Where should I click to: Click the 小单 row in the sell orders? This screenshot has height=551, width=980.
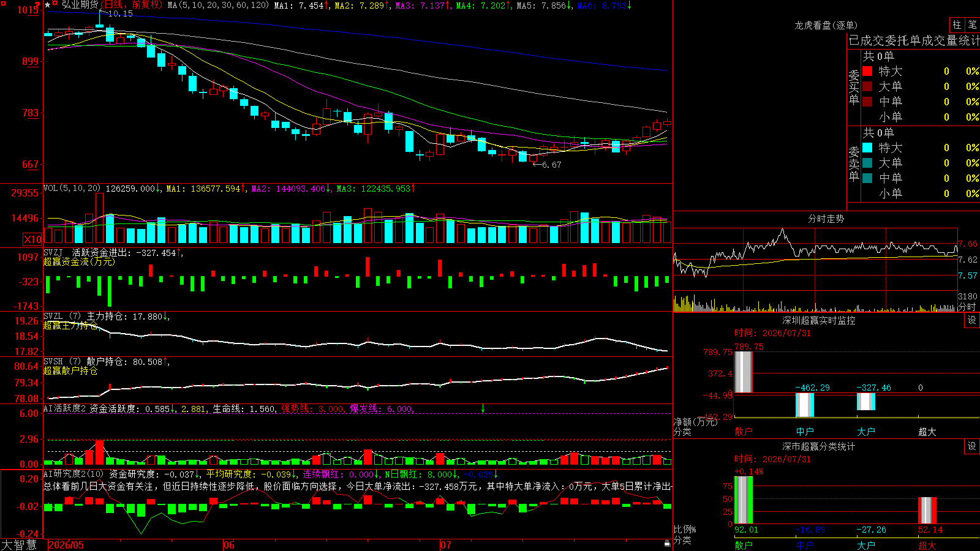[x=920, y=193]
